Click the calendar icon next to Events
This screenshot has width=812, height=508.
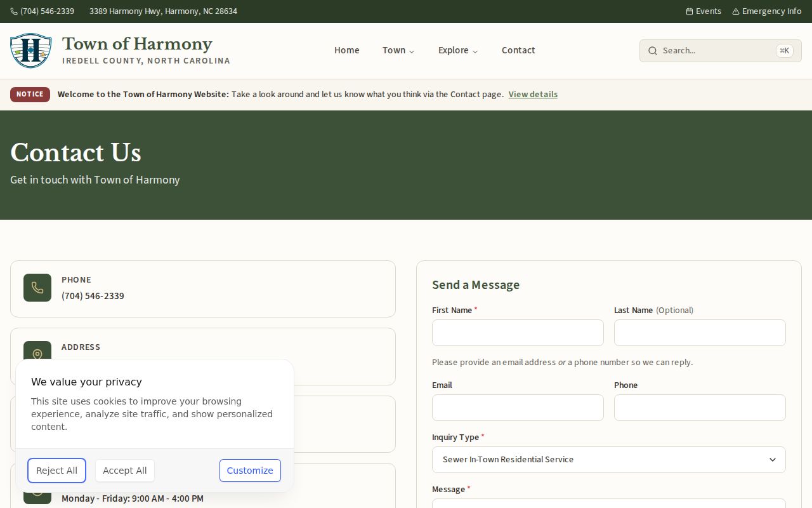click(690, 11)
